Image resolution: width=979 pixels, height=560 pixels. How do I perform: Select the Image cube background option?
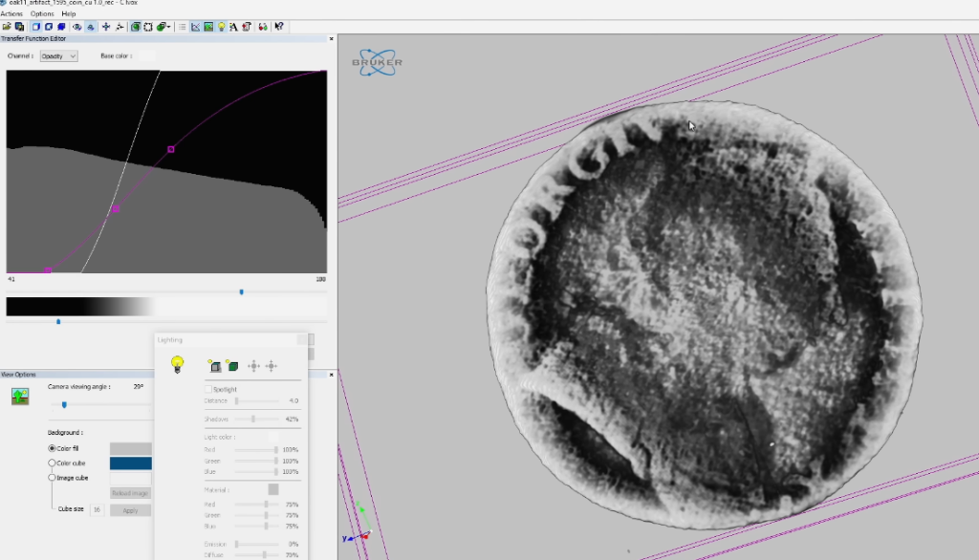click(53, 478)
